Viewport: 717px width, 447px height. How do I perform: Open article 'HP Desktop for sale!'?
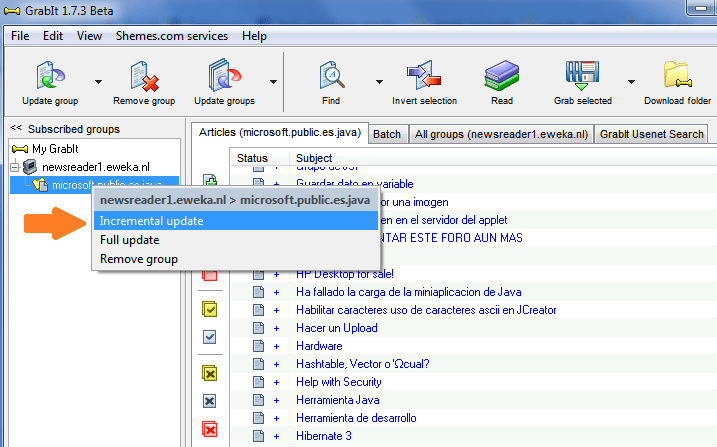[x=345, y=274]
